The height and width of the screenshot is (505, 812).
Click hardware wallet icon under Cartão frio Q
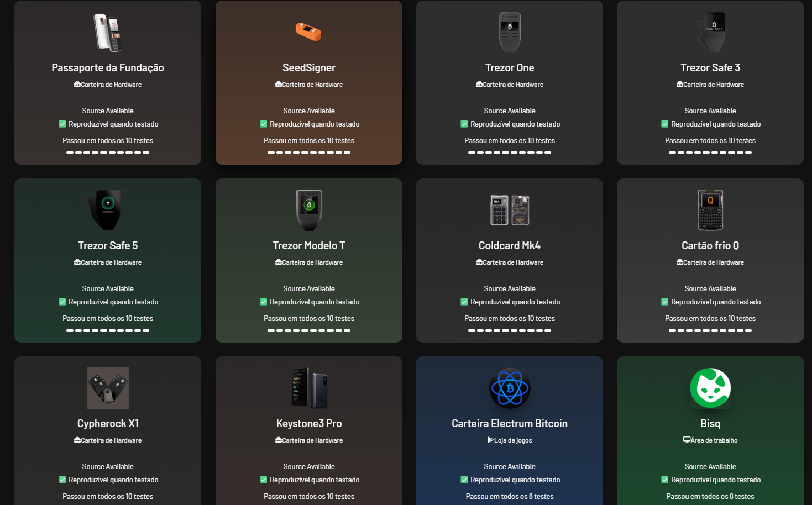[x=680, y=262]
